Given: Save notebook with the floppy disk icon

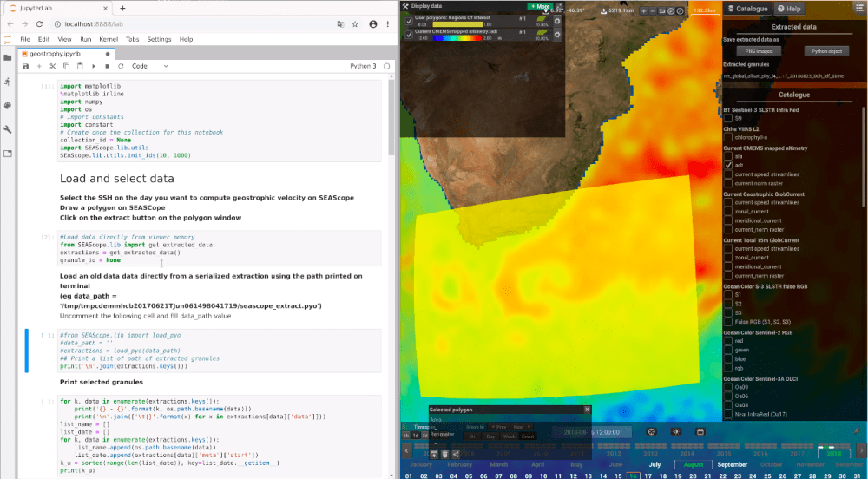Looking at the screenshot, I should [25, 66].
